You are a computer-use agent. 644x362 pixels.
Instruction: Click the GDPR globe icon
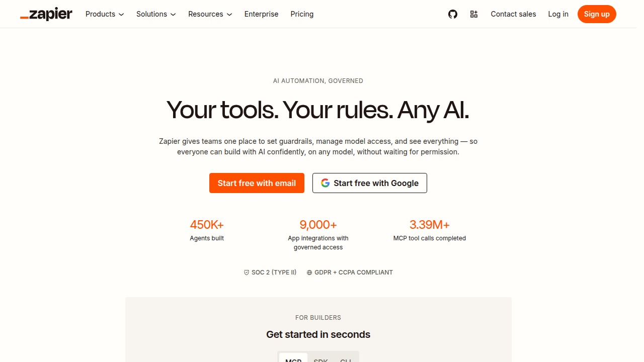pyautogui.click(x=309, y=273)
